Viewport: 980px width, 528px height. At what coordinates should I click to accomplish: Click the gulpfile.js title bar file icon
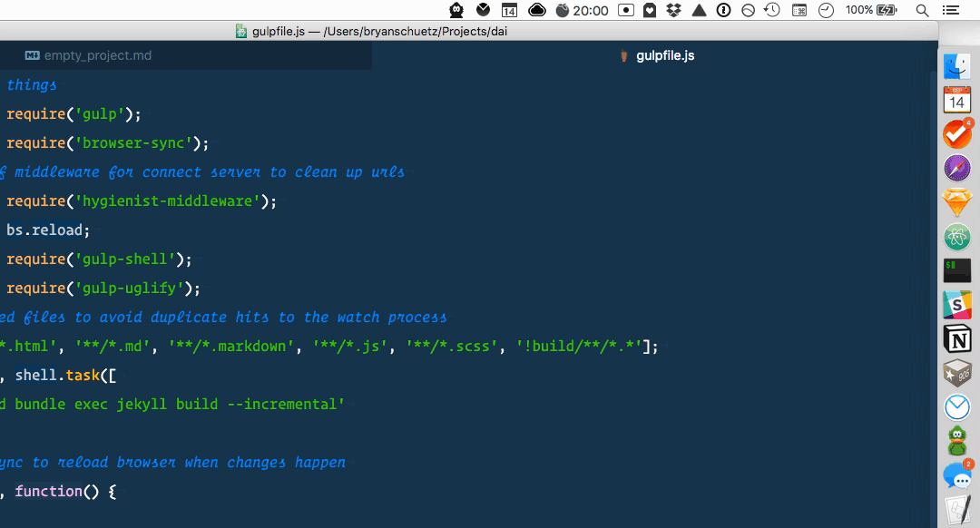click(241, 31)
